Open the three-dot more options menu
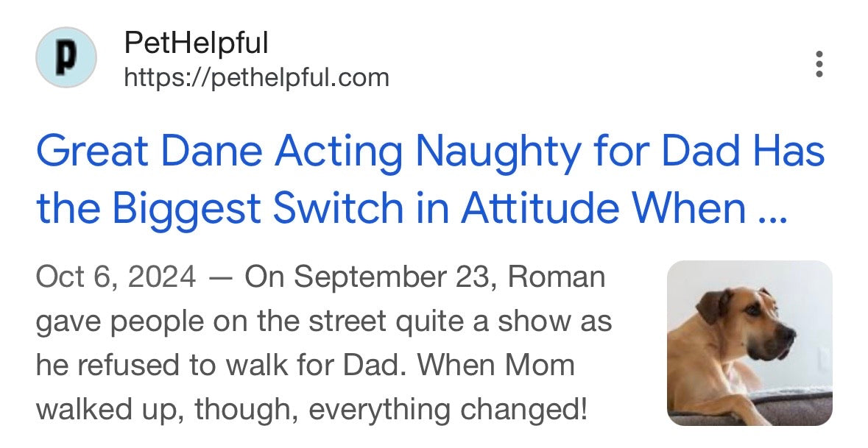The width and height of the screenshot is (868, 448). click(819, 64)
